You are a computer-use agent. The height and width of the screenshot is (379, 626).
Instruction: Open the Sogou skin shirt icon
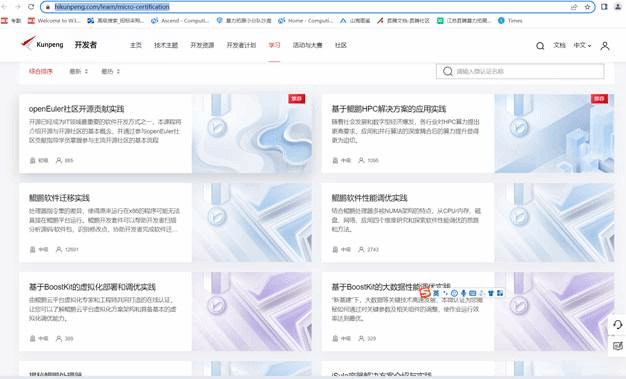tap(491, 293)
